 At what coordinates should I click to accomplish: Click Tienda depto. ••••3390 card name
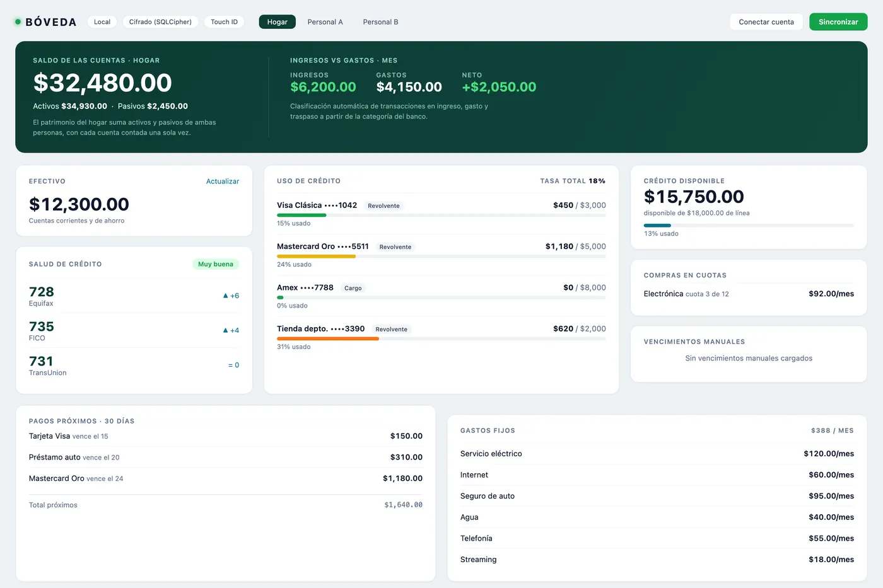[320, 328]
